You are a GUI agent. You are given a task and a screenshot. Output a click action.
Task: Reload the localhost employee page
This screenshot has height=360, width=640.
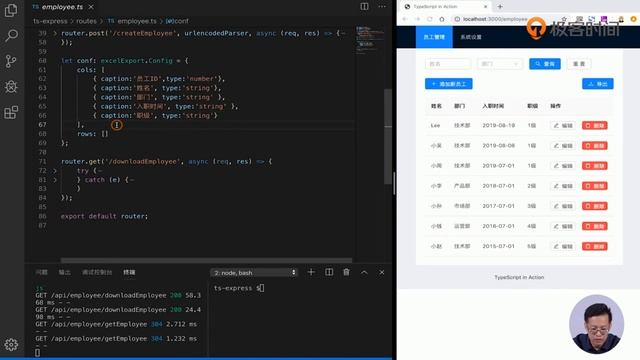click(429, 19)
